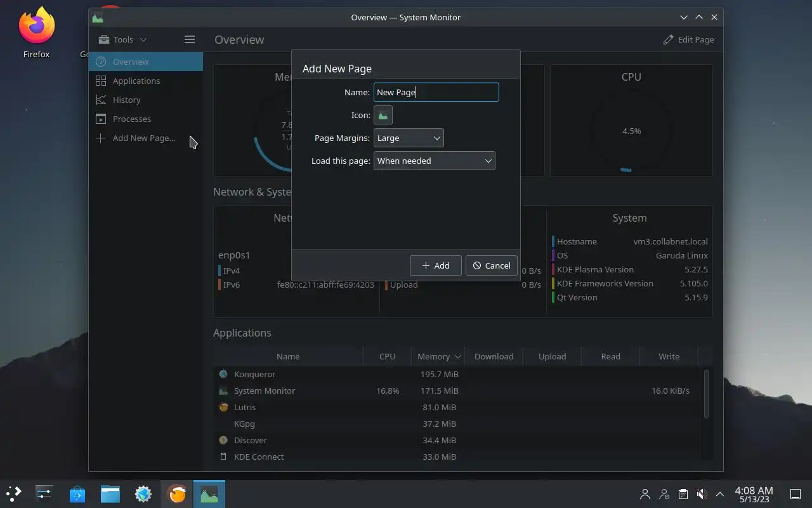Open System Settings from the taskbar

point(44,493)
